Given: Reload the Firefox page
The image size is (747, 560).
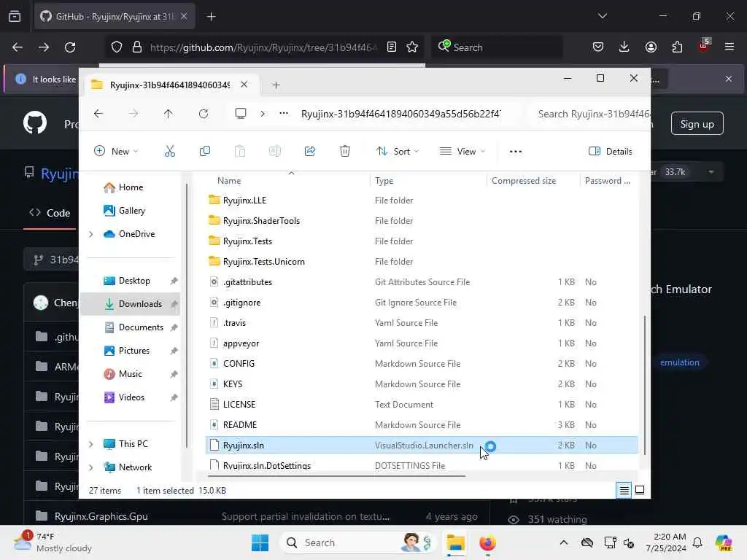Looking at the screenshot, I should pyautogui.click(x=70, y=47).
